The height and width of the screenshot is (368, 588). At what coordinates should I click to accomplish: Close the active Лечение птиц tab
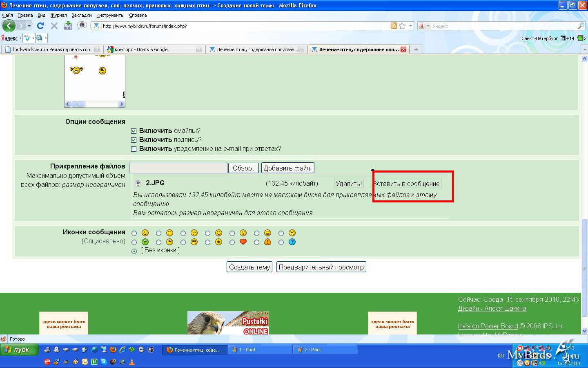point(403,49)
